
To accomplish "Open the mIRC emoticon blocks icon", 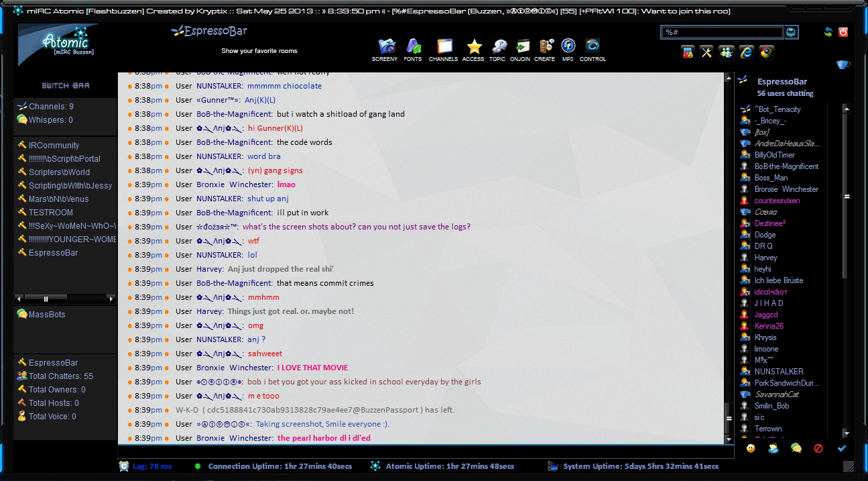I will 687,52.
